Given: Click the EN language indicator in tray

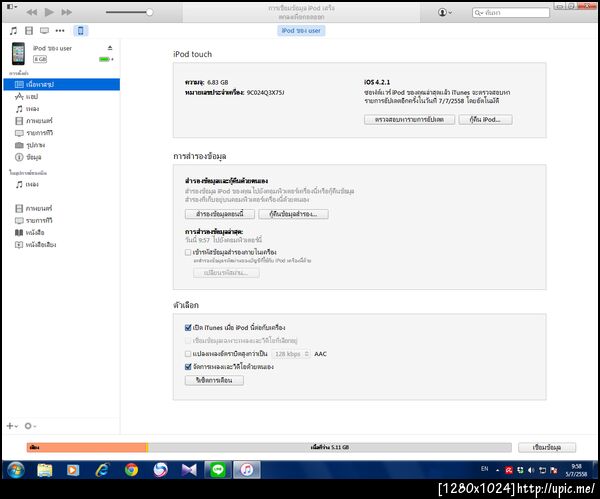Looking at the screenshot, I should click(484, 469).
